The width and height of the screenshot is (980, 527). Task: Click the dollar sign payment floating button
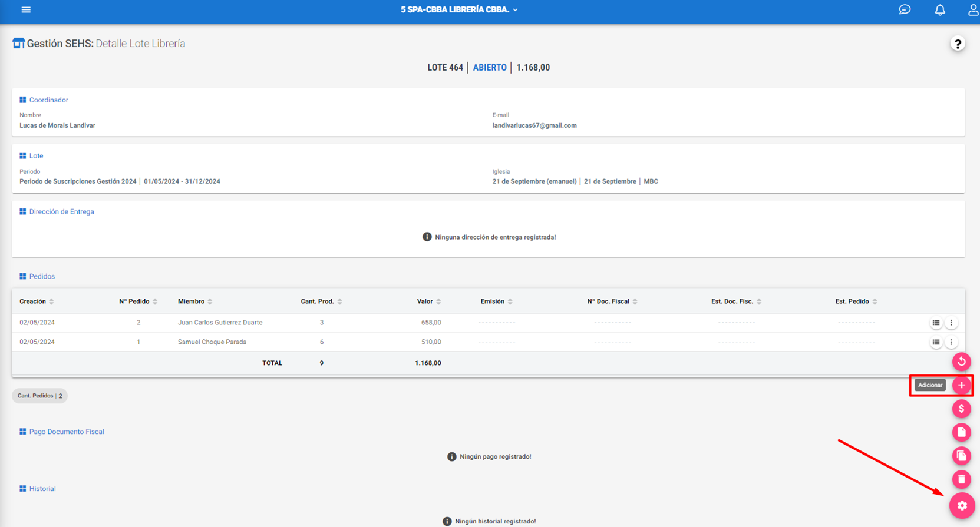coord(962,409)
